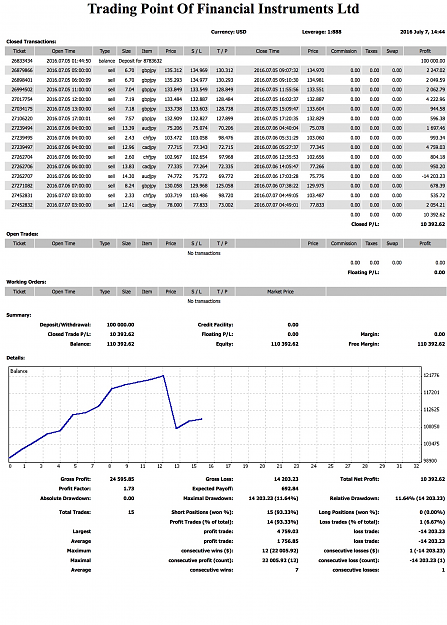Click the 'Closed Transactions:' section heading
Image resolution: width=447 pixels, height=625 pixels.
click(31, 41)
